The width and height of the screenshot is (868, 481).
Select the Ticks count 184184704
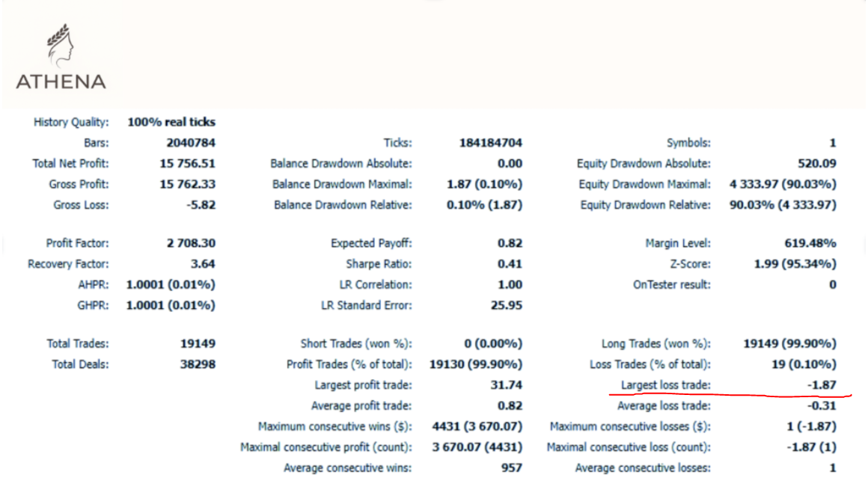(491, 143)
